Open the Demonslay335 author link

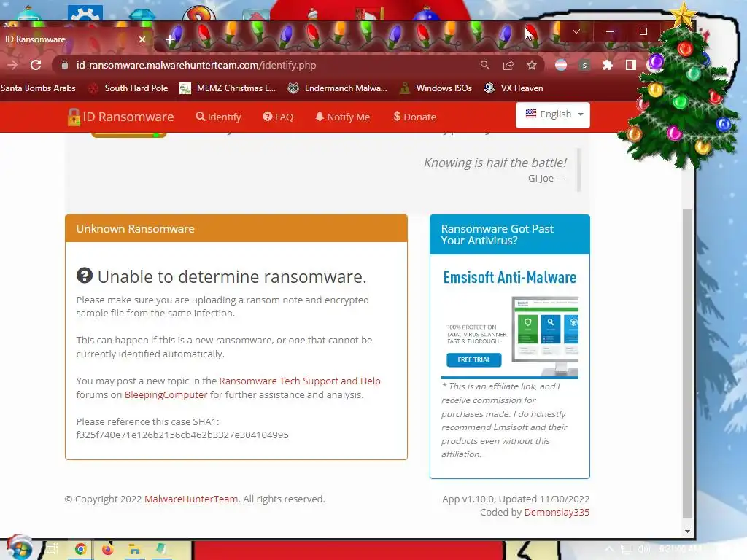557,513
